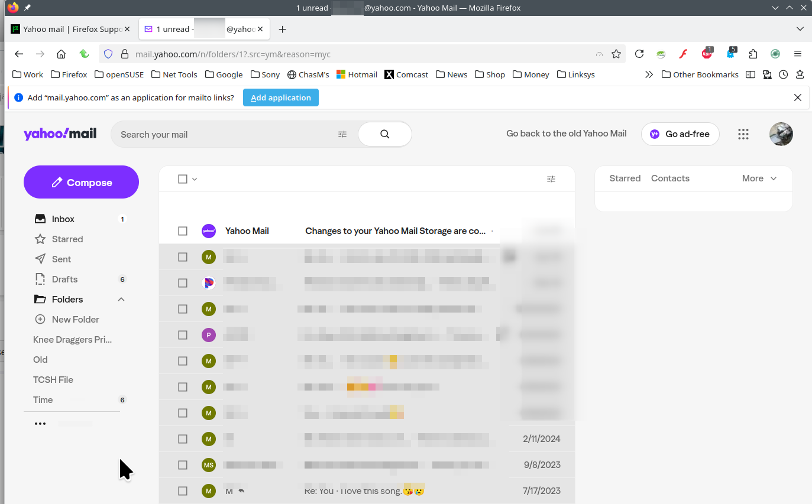Open the history clock toolbar icon
The width and height of the screenshot is (812, 504).
pyautogui.click(x=784, y=74)
